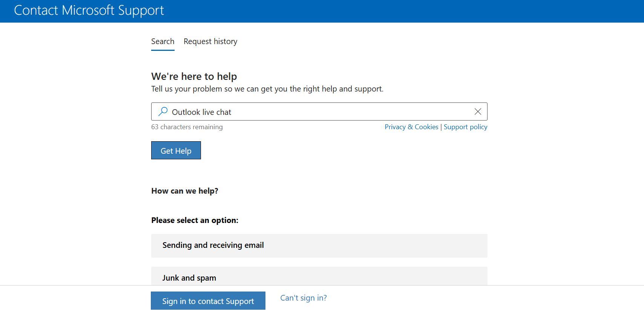Choose the Junk and spam option
This screenshot has height=310, width=644.
tap(319, 276)
